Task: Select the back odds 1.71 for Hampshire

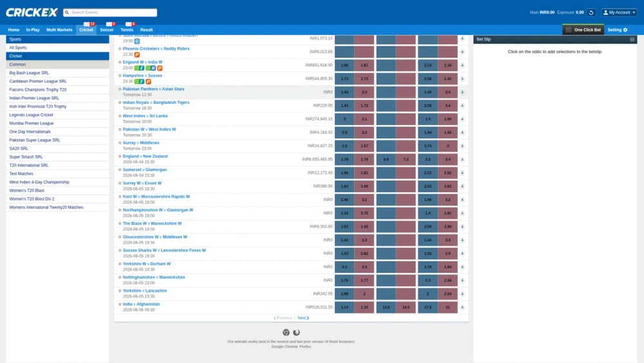Action: (x=345, y=79)
